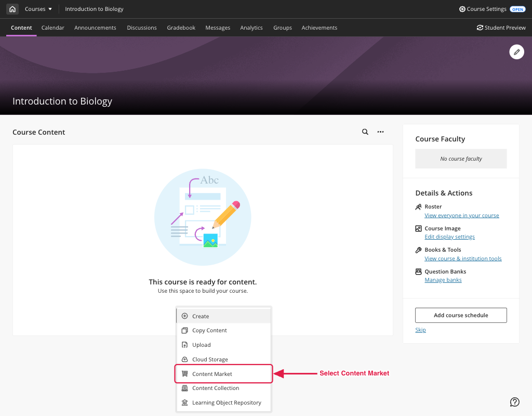
Task: Open the Messages tab
Action: 218,28
